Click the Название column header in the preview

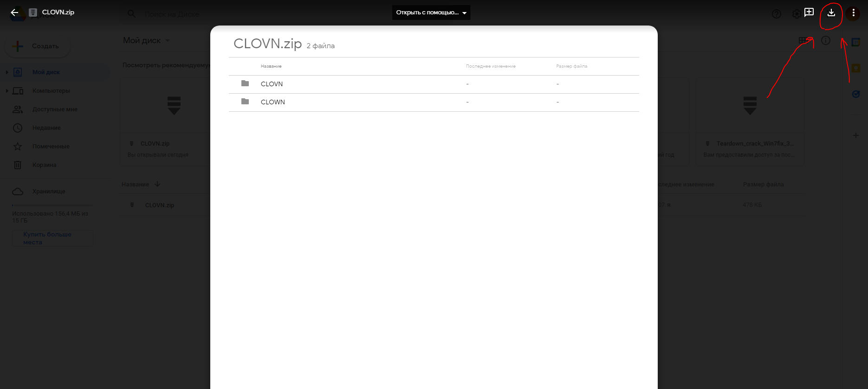271,66
